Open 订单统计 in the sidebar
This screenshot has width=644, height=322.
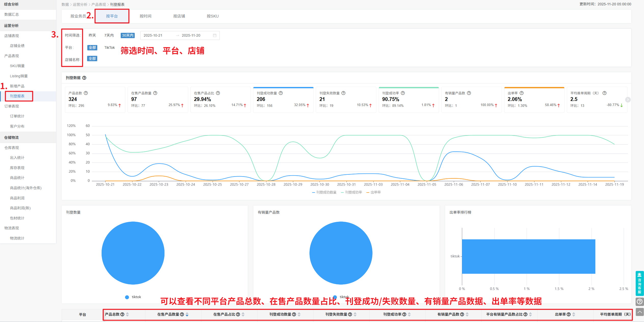(x=17, y=116)
